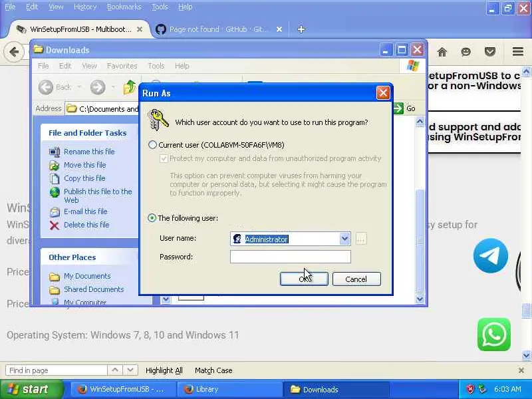Switch to Page not found GitHub tab

click(217, 29)
